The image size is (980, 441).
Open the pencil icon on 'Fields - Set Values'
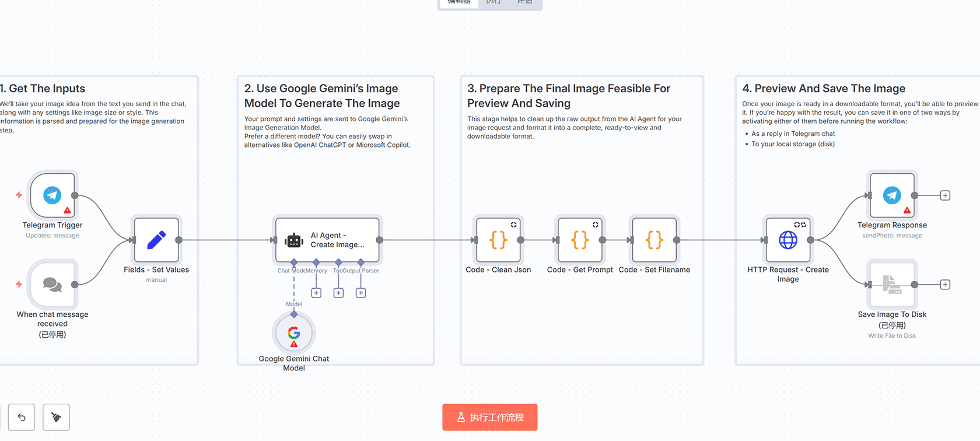pyautogui.click(x=156, y=239)
